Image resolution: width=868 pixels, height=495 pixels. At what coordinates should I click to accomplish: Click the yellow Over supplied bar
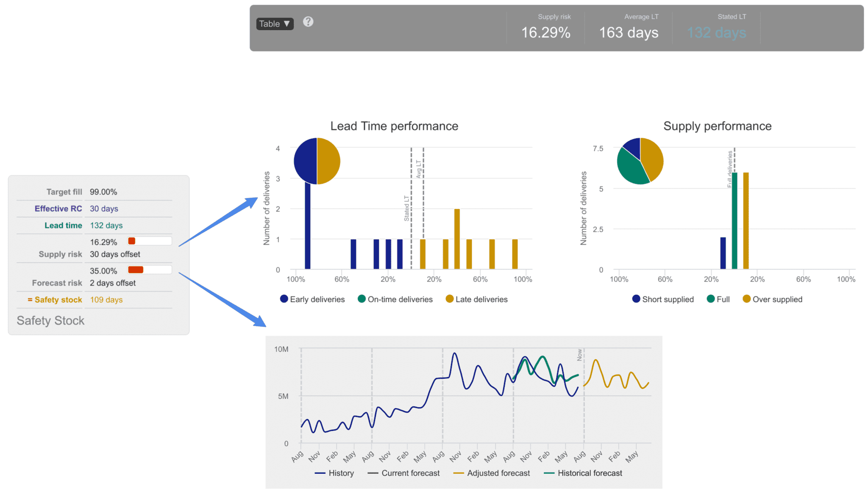[x=746, y=221]
